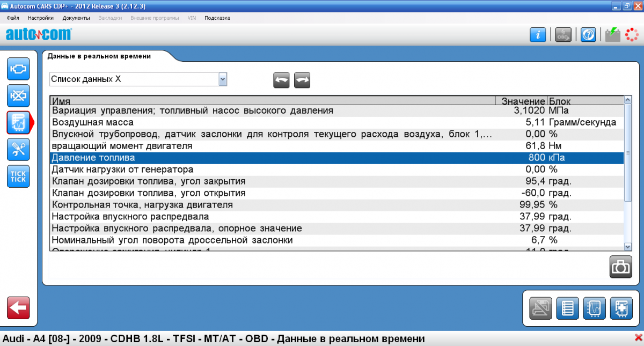Image resolution: width=644 pixels, height=346 pixels.
Task: Click the 'Грамм/секунда' unit cell
Action: pyautogui.click(x=582, y=122)
